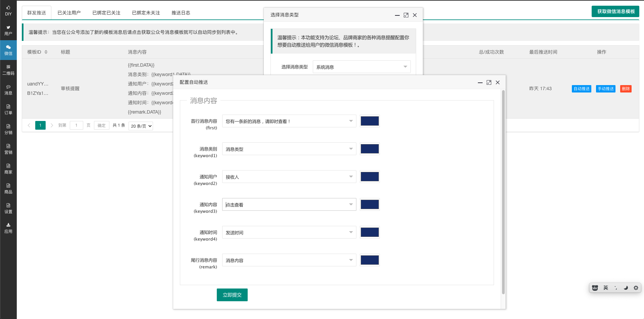
Task: Close the 选择消息类型 dialog
Action: [x=415, y=15]
